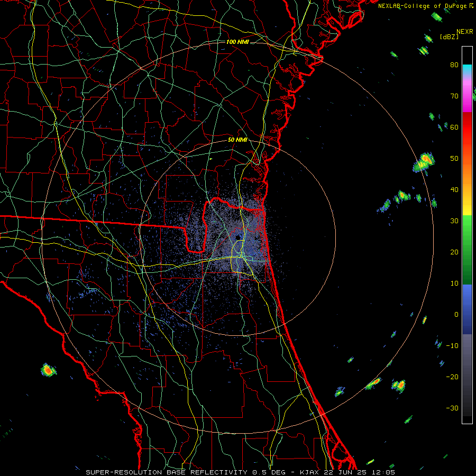
Task: Pick the red segment of the color bar
Action: point(467,127)
